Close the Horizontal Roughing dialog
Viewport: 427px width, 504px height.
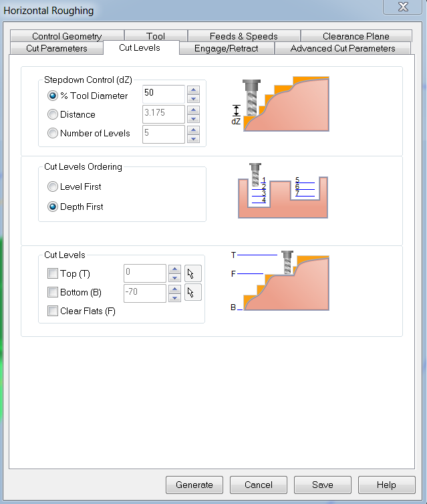pos(402,7)
